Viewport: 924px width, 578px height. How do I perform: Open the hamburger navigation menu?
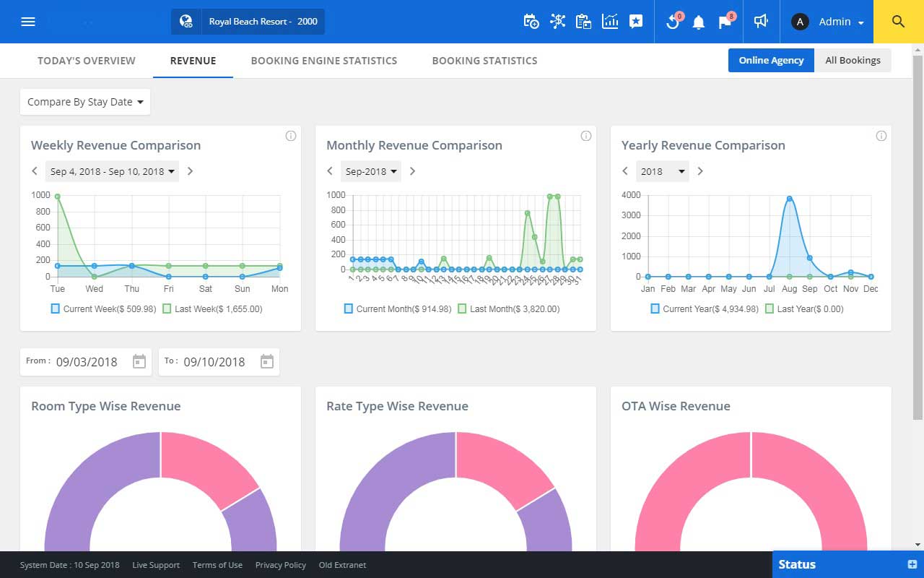coord(28,22)
